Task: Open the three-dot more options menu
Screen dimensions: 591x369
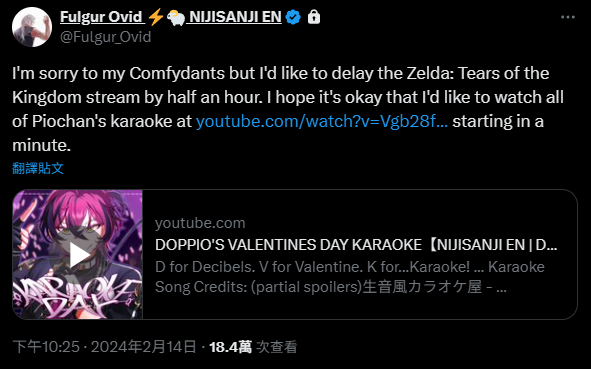Action: click(568, 17)
